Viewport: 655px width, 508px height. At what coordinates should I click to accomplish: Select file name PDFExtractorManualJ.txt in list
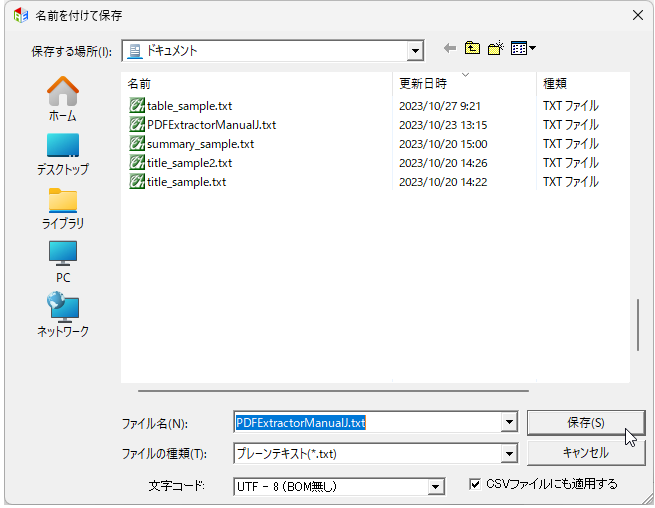click(211, 125)
